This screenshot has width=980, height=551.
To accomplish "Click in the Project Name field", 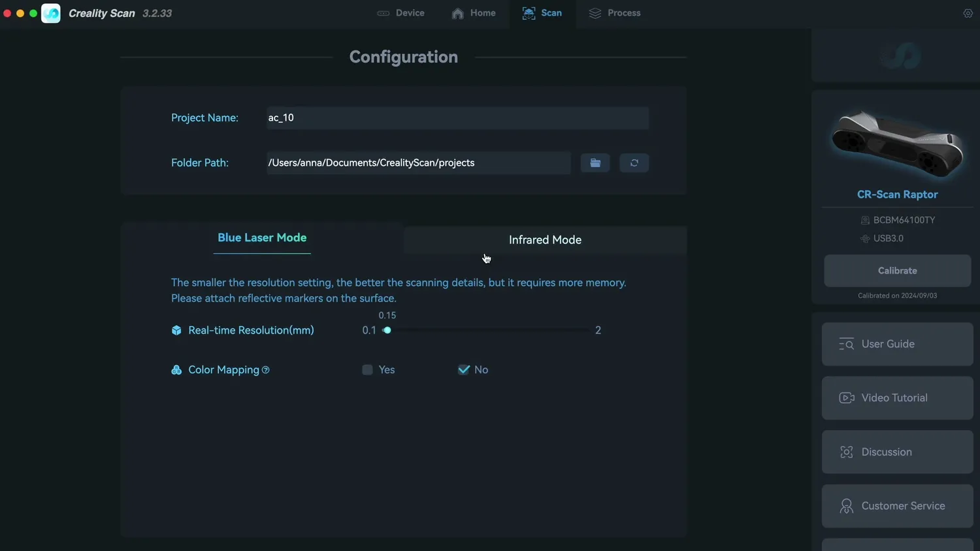I will (x=457, y=118).
